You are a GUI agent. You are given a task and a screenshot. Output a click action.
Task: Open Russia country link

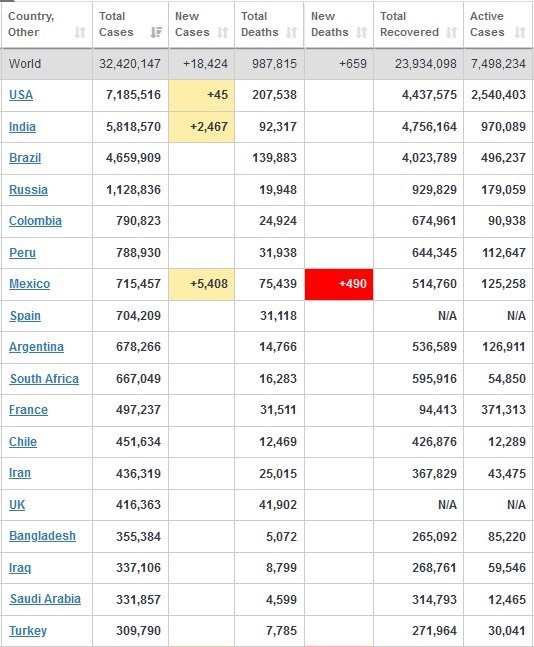point(28,190)
